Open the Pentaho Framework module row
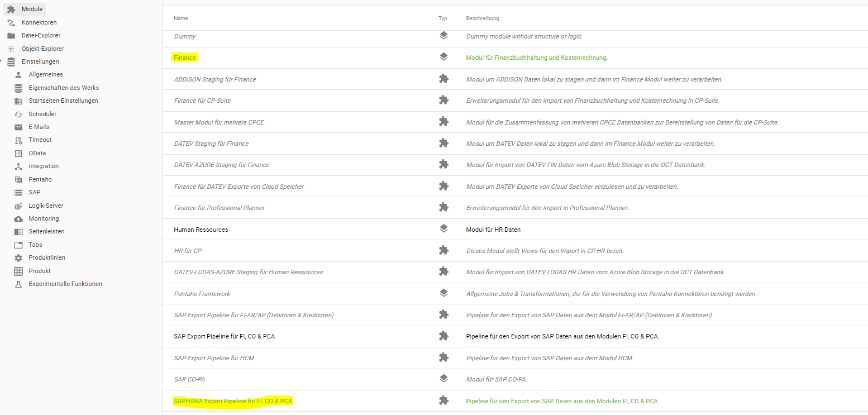868x415 pixels. pyautogui.click(x=202, y=294)
